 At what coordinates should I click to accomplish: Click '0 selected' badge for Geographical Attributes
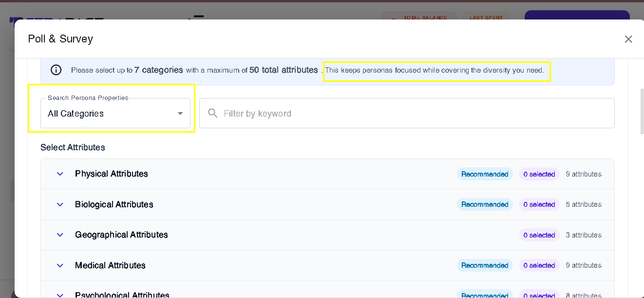(539, 235)
